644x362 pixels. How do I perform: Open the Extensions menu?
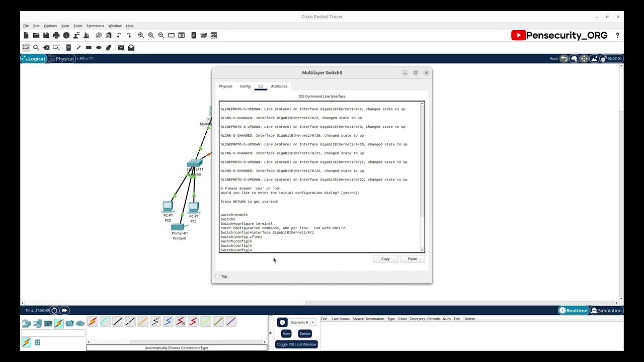click(x=95, y=26)
